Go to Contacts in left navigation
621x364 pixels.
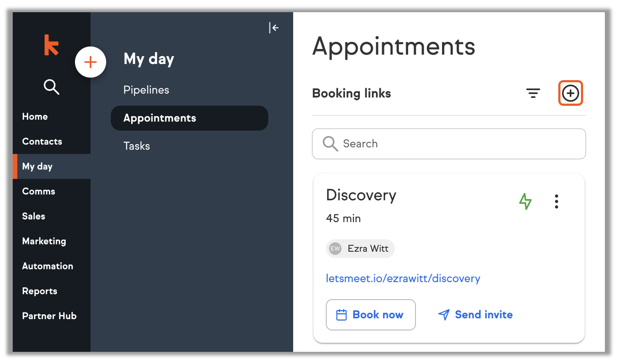tap(42, 142)
